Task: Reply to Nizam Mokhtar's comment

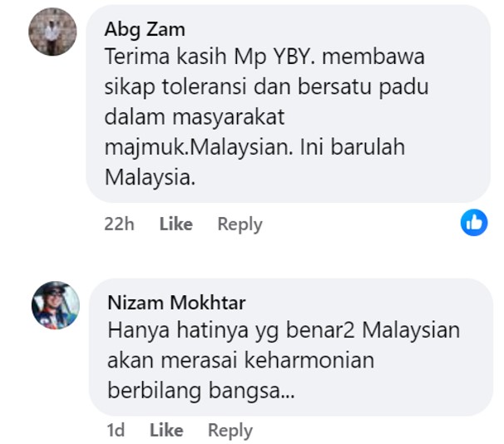Action: click(x=230, y=431)
